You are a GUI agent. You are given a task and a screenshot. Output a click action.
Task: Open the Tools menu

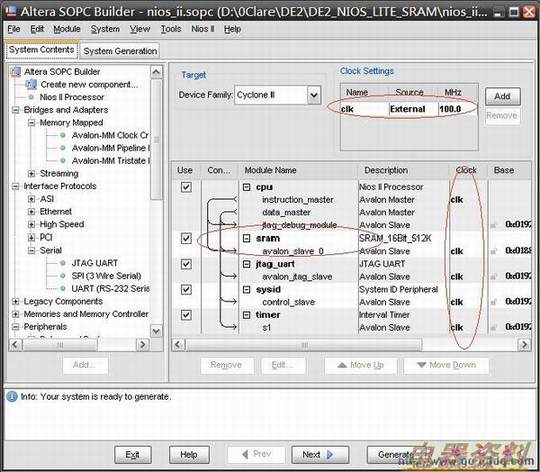[x=171, y=29]
